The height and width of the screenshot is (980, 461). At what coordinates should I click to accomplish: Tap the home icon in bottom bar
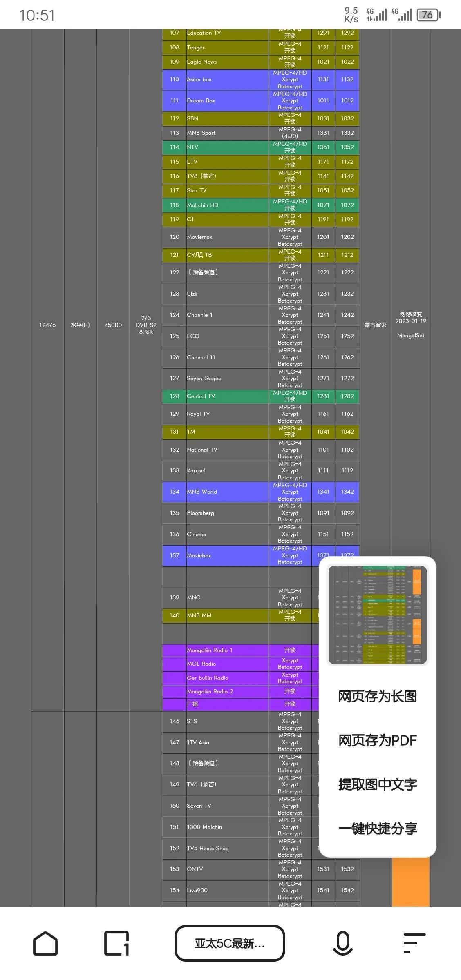pyautogui.click(x=45, y=943)
